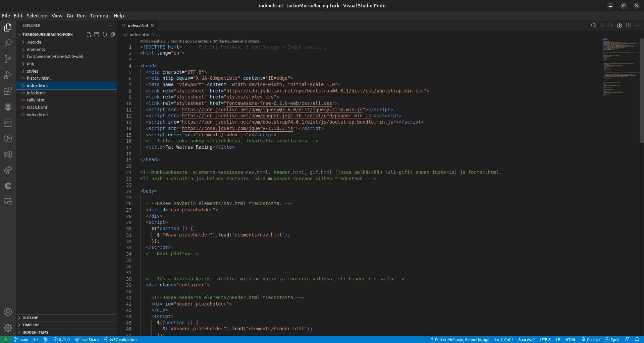Split the editor to the right

point(628,25)
